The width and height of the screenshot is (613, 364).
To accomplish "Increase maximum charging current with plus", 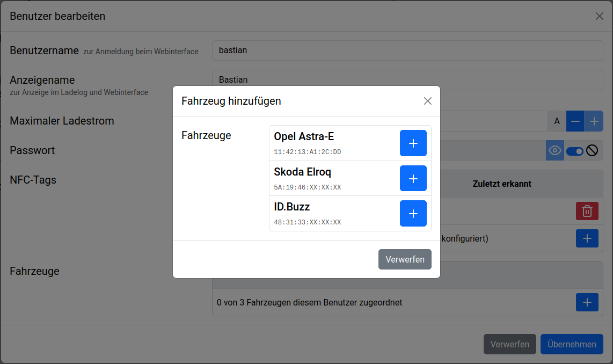I will (594, 121).
